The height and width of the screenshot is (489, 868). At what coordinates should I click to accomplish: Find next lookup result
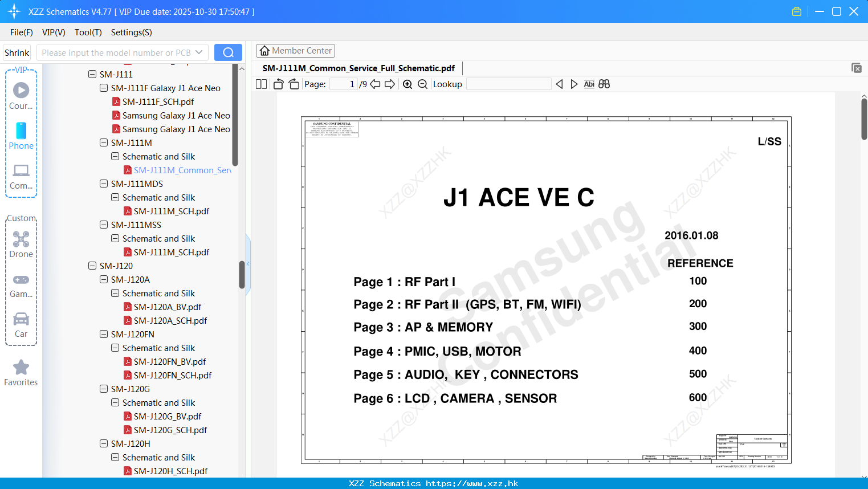[574, 84]
